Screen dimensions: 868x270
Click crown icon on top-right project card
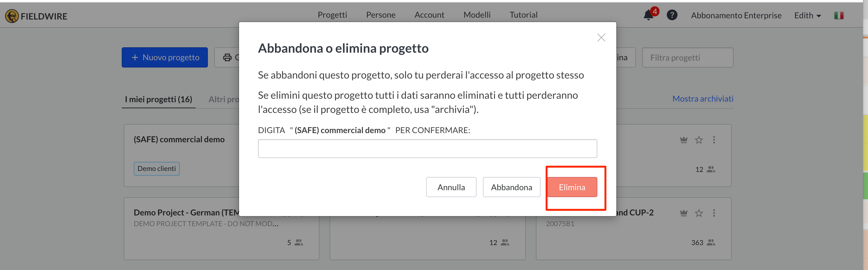684,140
